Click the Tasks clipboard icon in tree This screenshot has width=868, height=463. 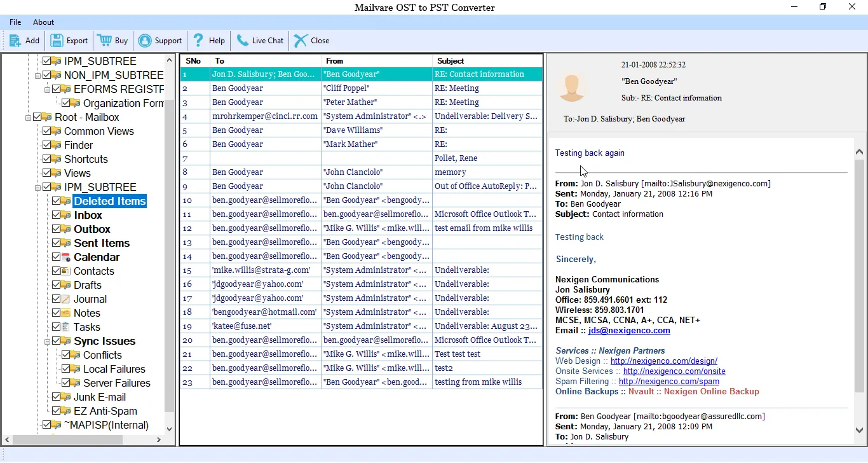click(x=65, y=327)
